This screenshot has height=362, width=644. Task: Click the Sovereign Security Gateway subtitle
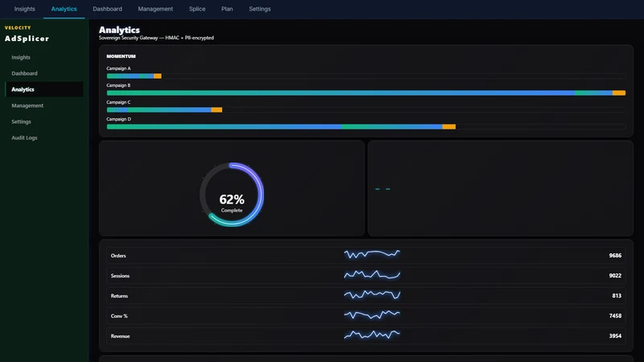pyautogui.click(x=156, y=38)
